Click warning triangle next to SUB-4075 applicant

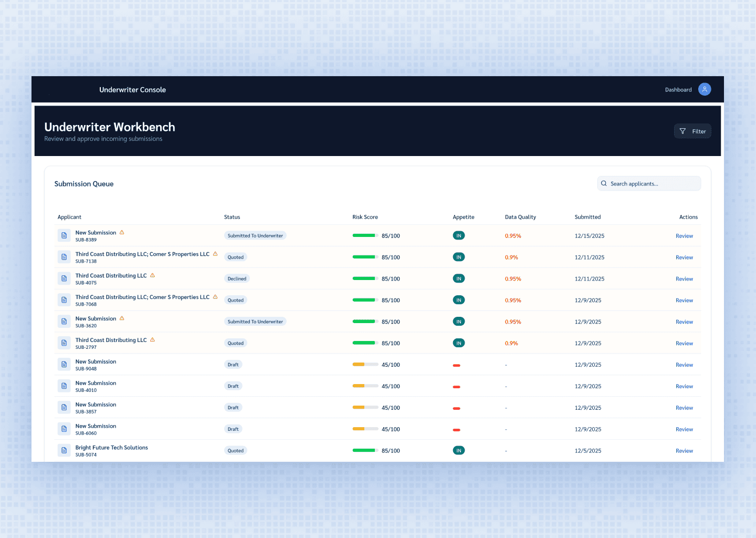pyautogui.click(x=152, y=275)
